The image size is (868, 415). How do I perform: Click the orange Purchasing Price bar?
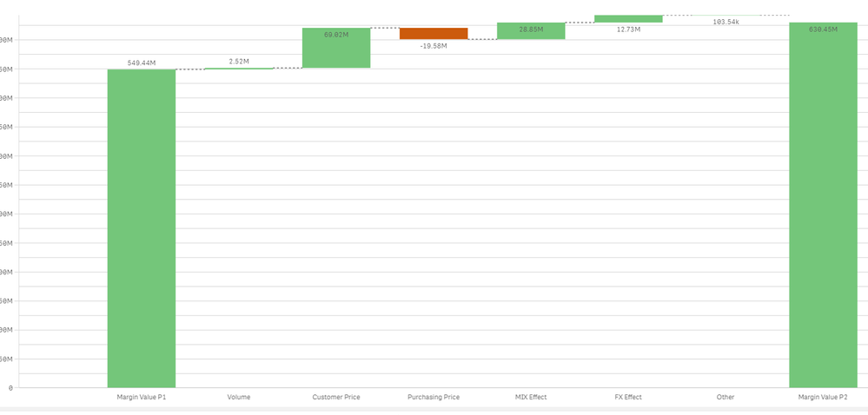pos(434,33)
